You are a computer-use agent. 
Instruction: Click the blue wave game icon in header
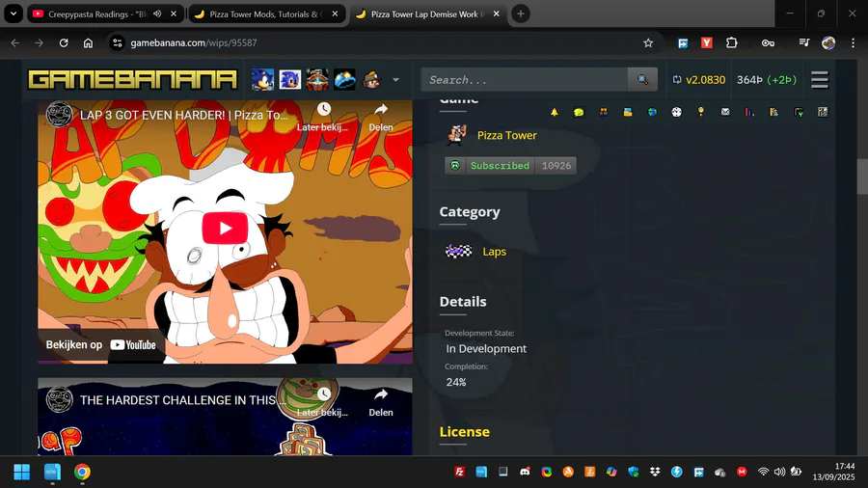click(344, 80)
